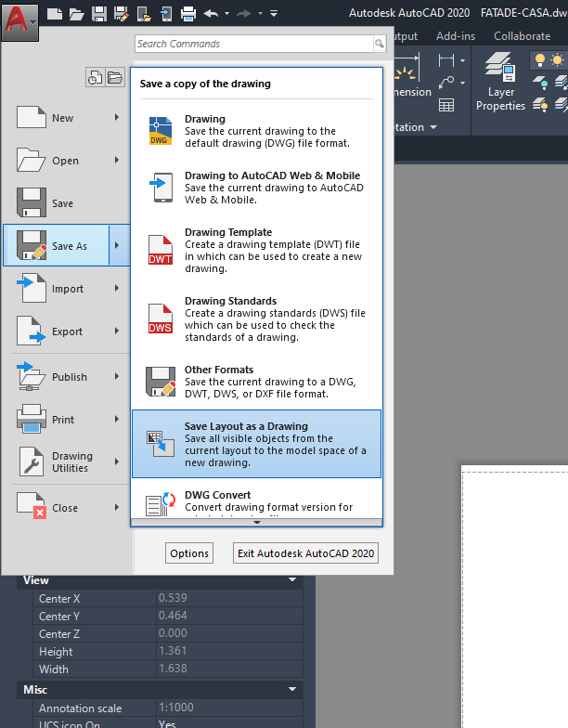Click the New icon in quick access toolbar
568x728 pixels.
click(x=54, y=14)
